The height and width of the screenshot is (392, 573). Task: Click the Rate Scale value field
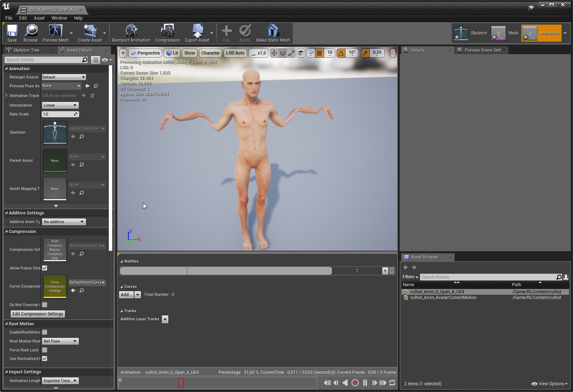(x=60, y=114)
